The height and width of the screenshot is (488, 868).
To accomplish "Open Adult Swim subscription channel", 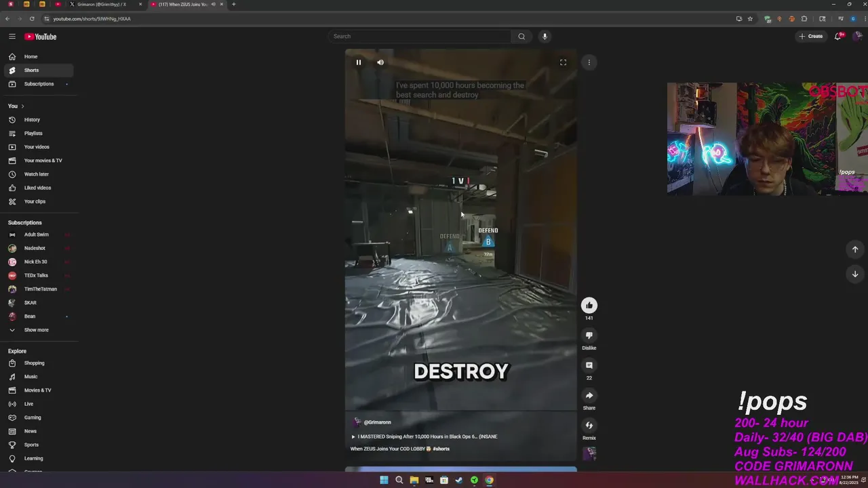I will (x=39, y=235).
